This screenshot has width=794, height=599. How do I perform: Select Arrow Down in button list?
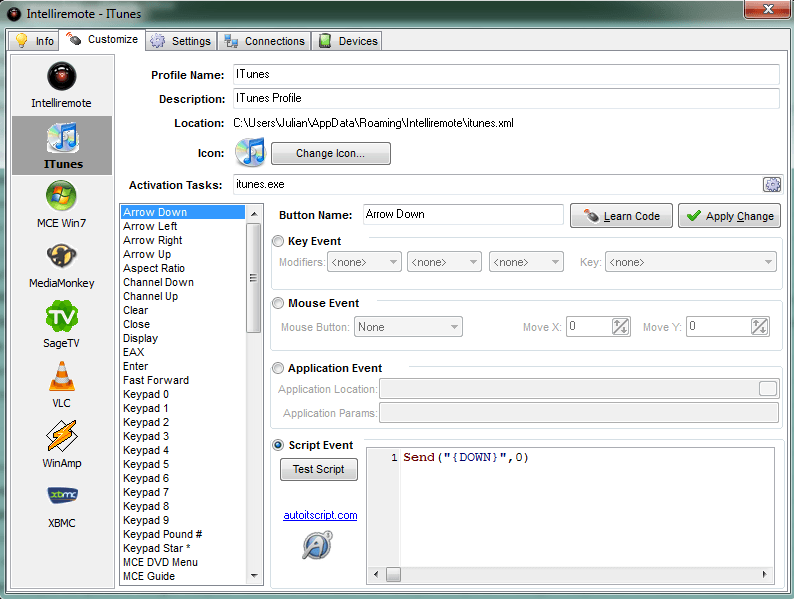(183, 212)
